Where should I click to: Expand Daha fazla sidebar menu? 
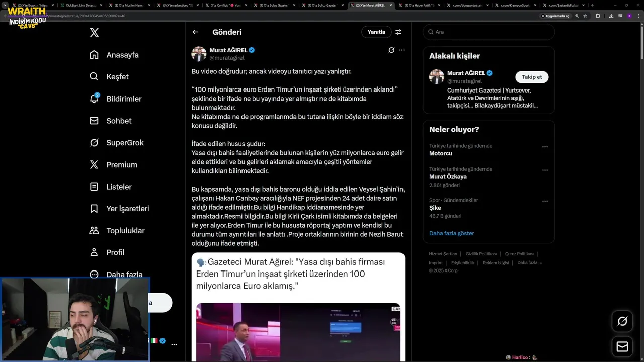(116, 275)
